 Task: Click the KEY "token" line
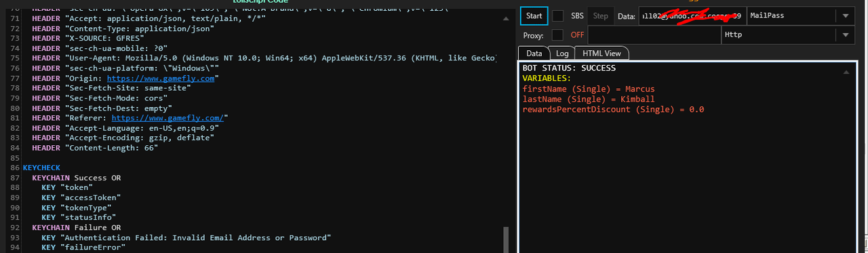tap(66, 187)
